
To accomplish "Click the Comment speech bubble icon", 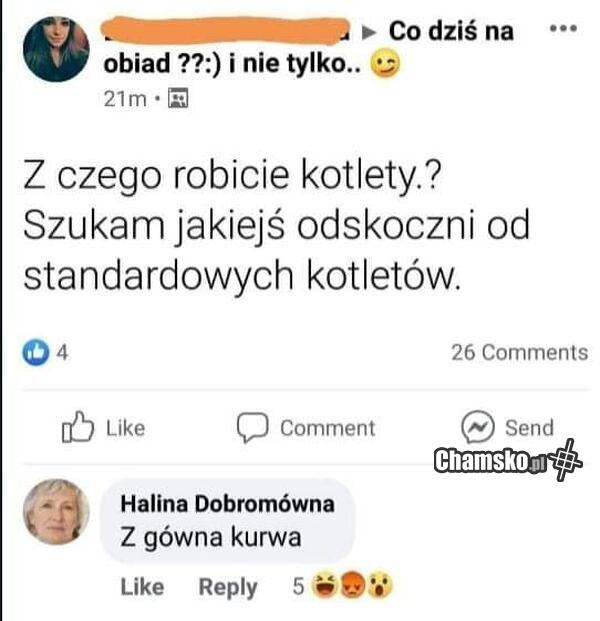I will 253,427.
